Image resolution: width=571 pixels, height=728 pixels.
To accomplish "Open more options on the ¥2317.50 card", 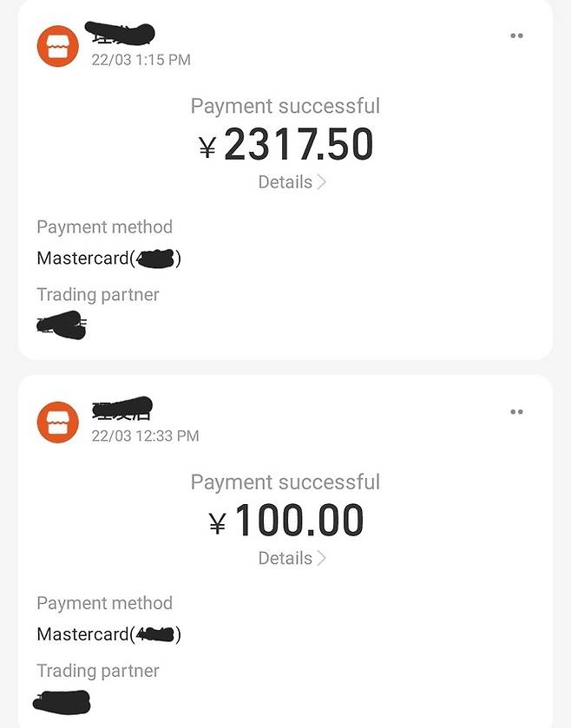I will tap(516, 36).
